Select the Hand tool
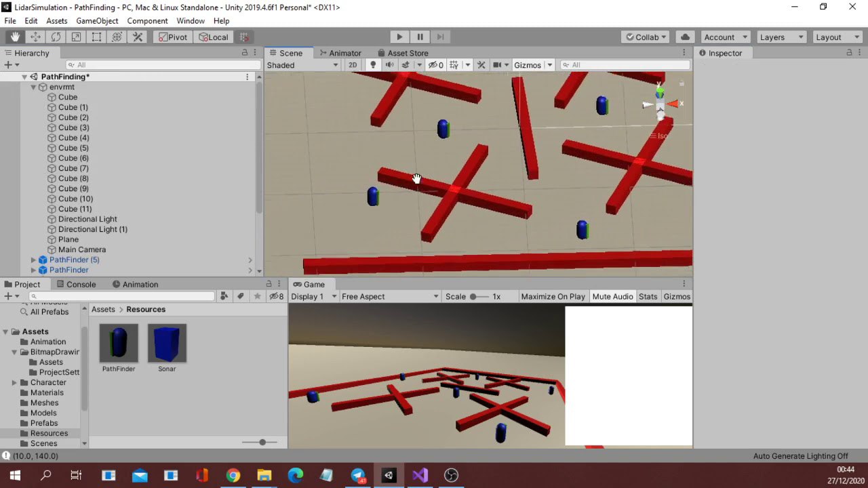This screenshot has width=868, height=488. coord(15,37)
